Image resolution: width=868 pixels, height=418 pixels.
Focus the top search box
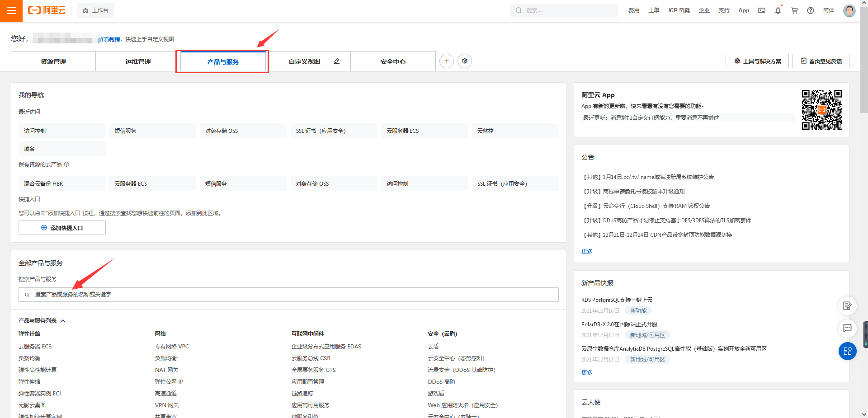click(564, 10)
